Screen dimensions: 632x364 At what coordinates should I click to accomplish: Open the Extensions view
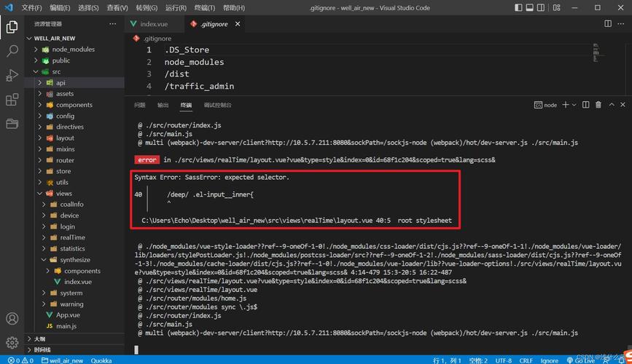point(12,99)
